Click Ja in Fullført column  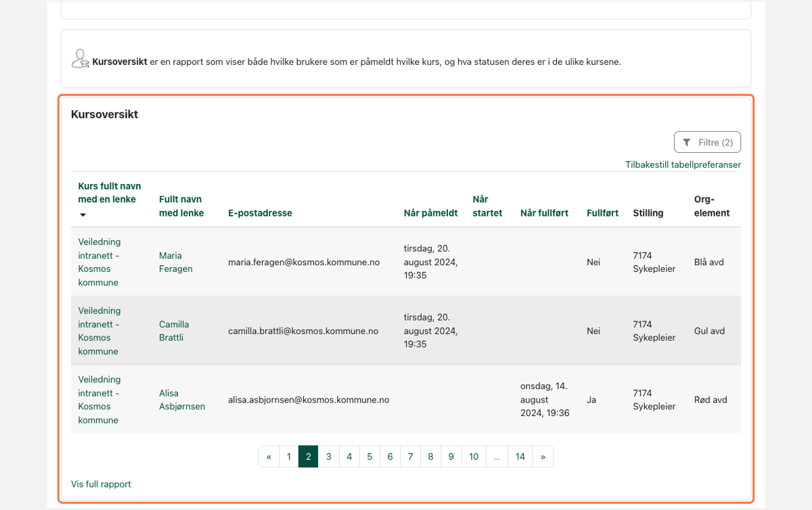coord(591,400)
